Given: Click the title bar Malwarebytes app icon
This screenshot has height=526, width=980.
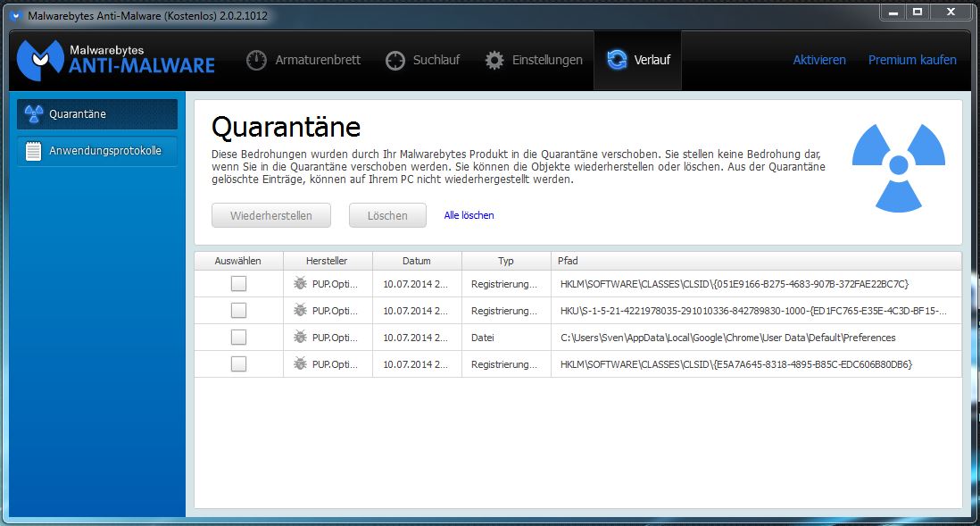Looking at the screenshot, I should [x=16, y=16].
